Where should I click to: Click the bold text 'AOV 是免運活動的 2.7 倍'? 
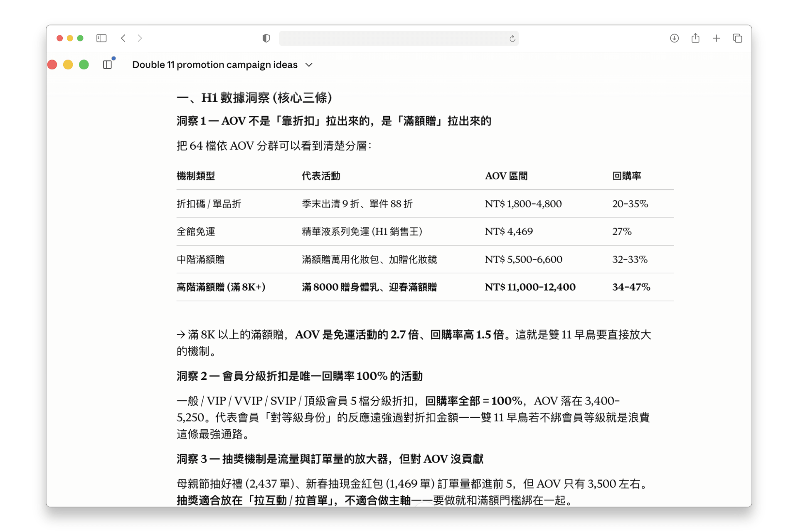[x=357, y=335]
